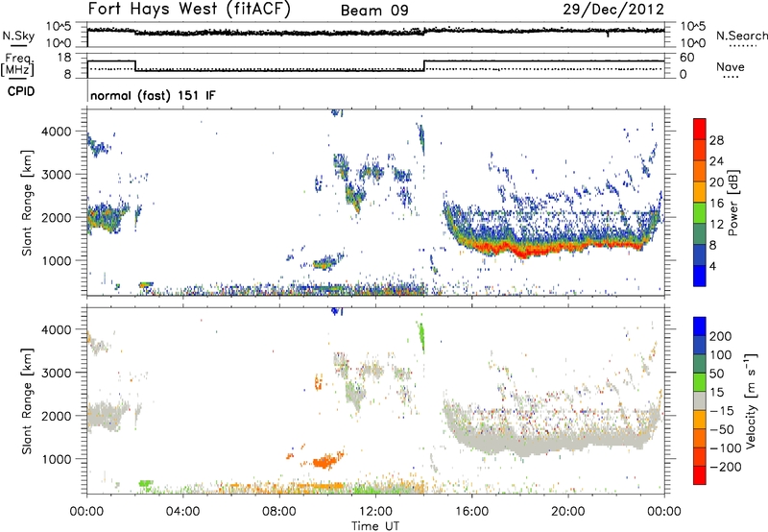
Task: Click the '4000' tick on power panel
Action: (x=57, y=132)
